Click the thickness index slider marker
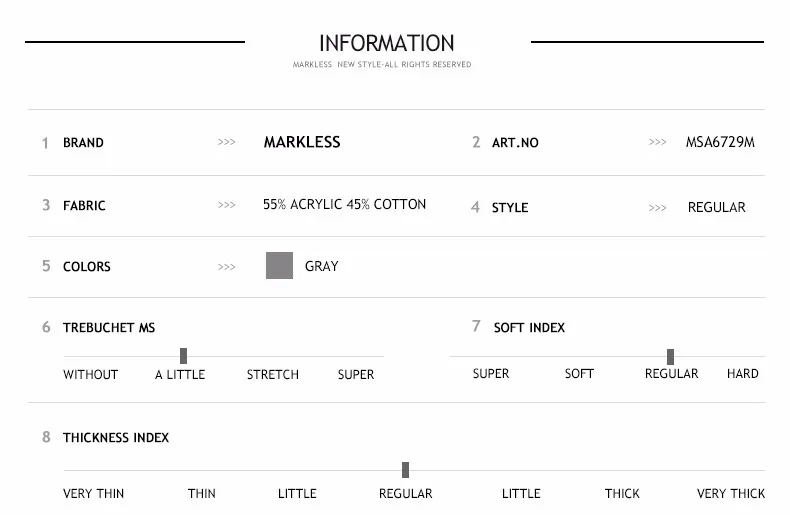 click(405, 470)
